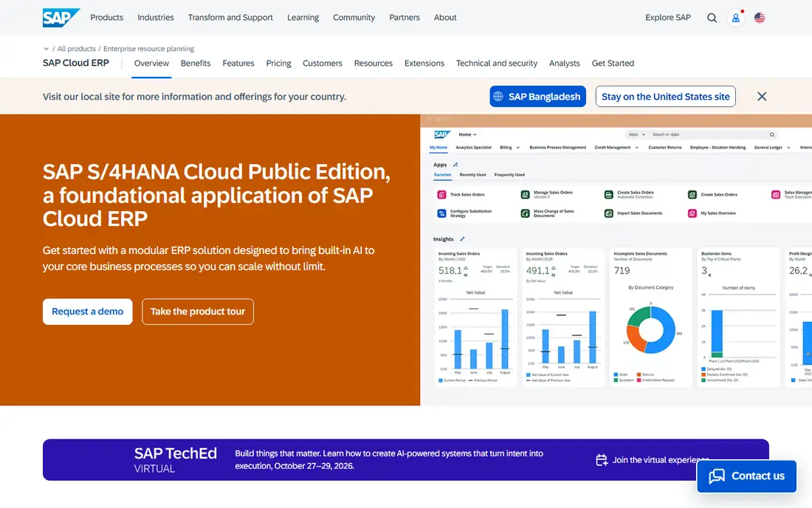The height and width of the screenshot is (508, 812).
Task: Open the Partners menu
Action: click(x=405, y=18)
